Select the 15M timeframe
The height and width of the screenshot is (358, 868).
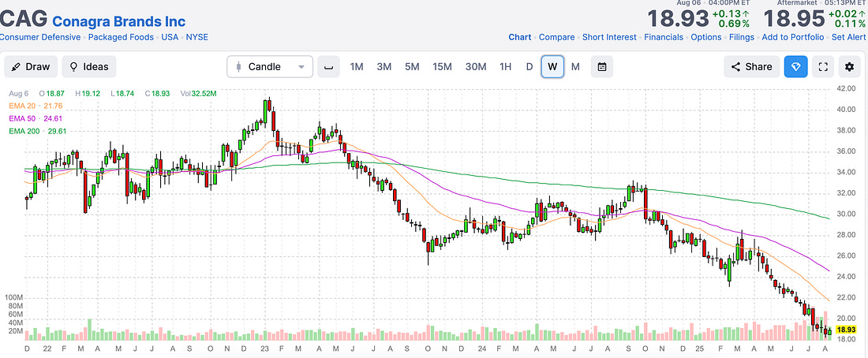(443, 67)
